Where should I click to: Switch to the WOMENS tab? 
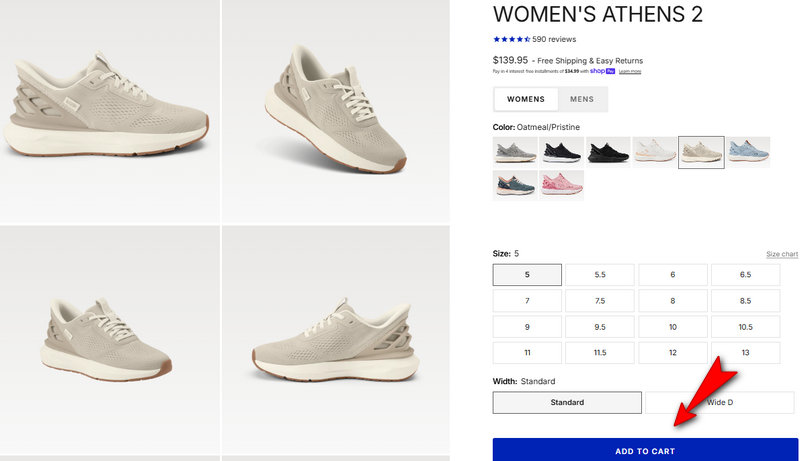525,99
